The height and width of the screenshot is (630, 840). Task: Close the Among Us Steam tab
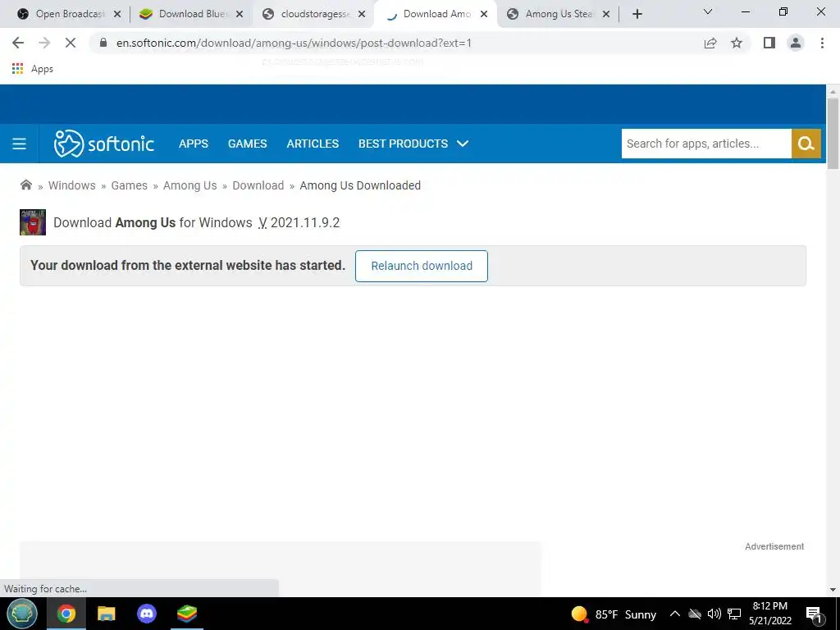pyautogui.click(x=606, y=15)
